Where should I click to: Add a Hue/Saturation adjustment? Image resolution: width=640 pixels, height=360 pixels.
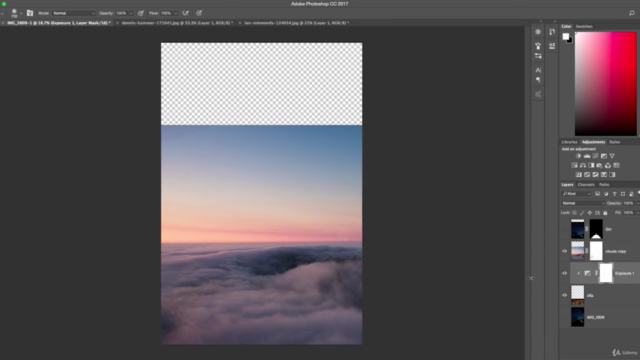(574, 165)
